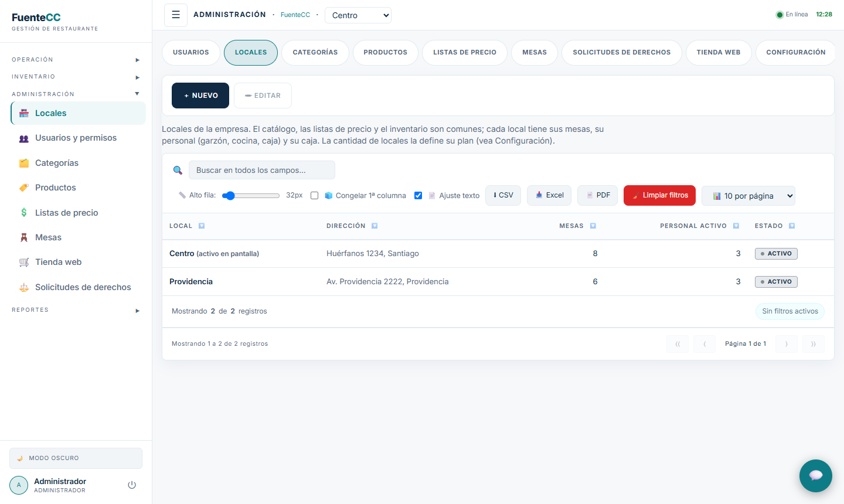Viewport: 844px width, 504px height.
Task: Click the Limpiar filtros button
Action: click(x=659, y=195)
